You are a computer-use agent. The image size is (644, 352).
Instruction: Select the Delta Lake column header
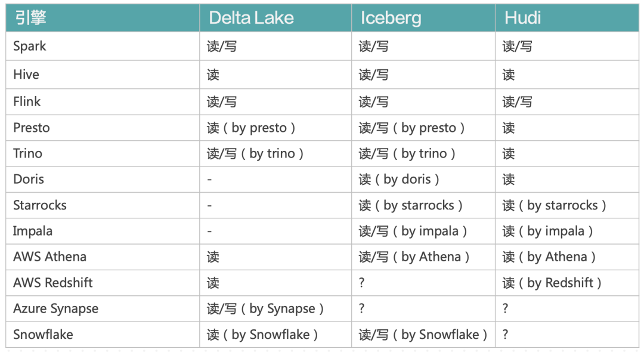251,17
